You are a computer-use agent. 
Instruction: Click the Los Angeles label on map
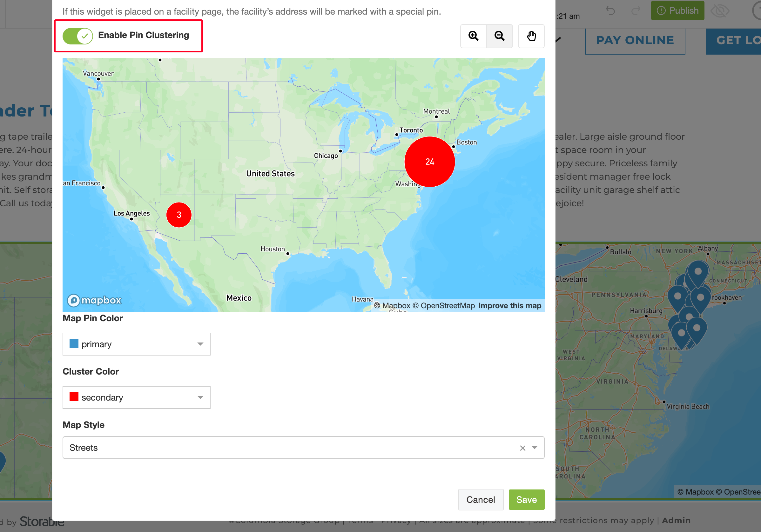[x=131, y=213]
